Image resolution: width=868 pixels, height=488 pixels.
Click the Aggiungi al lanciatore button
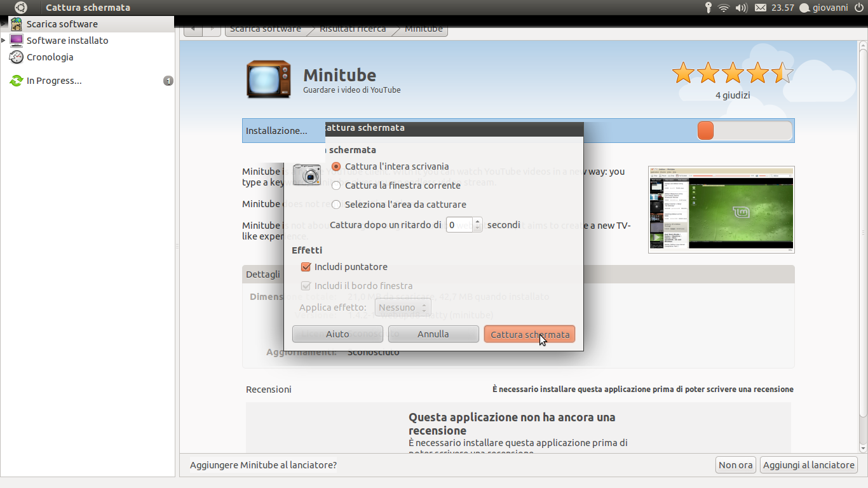pos(809,465)
